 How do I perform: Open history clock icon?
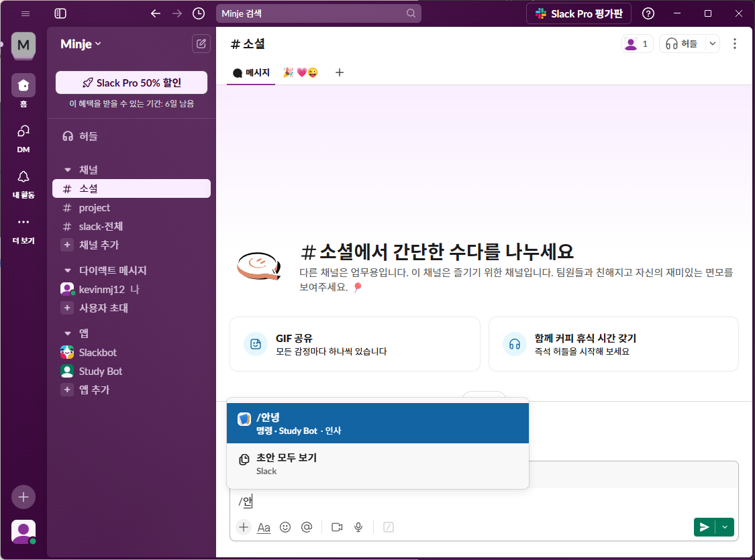(199, 13)
